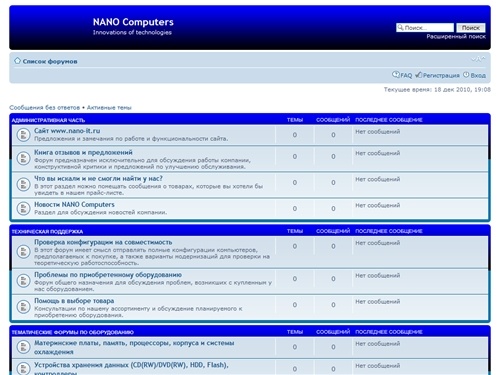This screenshot has width=500, height=375.
Task: Click the magnifier icon in search box
Action: [400, 27]
